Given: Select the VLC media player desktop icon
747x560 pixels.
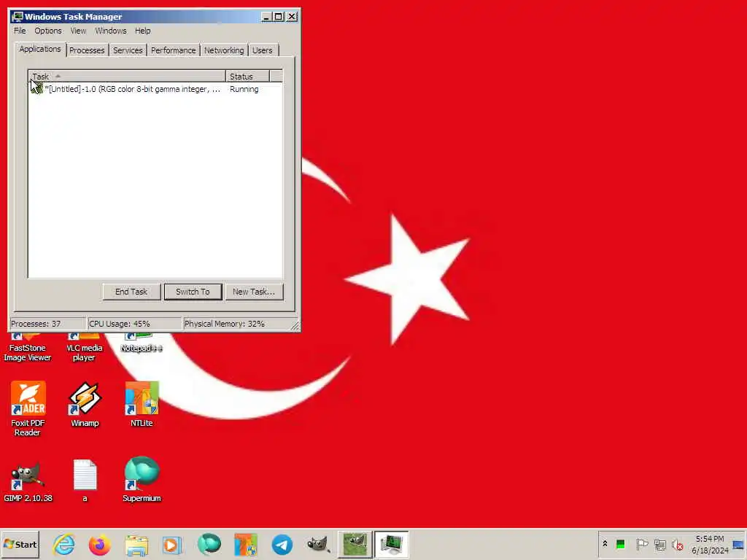Looking at the screenshot, I should coord(84,348).
